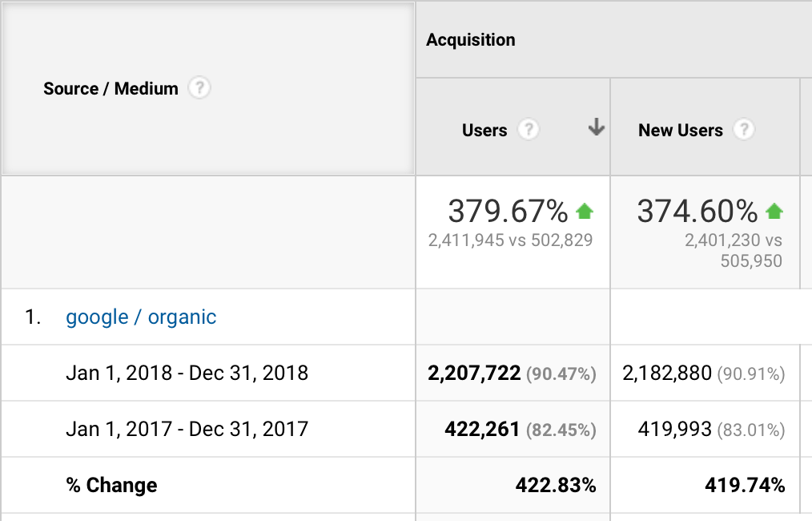Sort by the Users column header
Image resolution: width=812 pixels, height=521 pixels.
click(484, 131)
